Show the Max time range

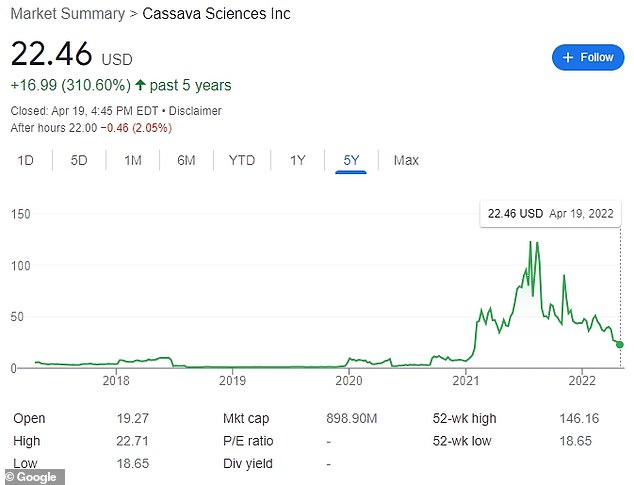tap(406, 160)
